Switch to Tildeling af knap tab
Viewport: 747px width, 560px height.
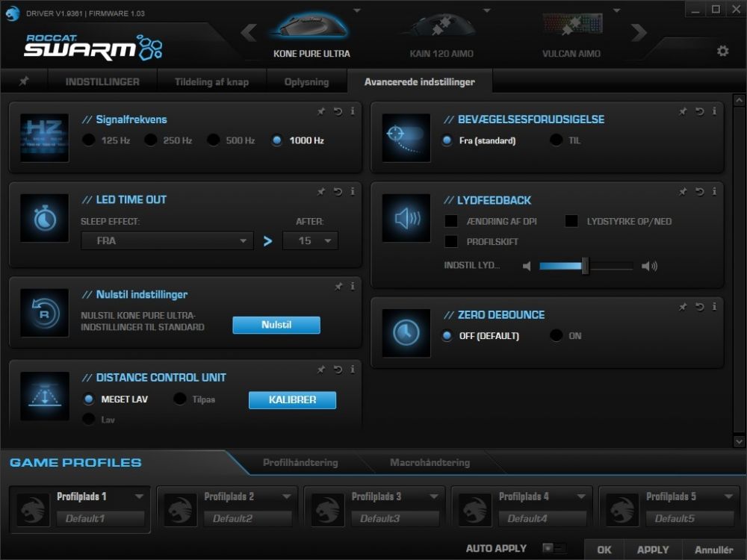coord(211,81)
